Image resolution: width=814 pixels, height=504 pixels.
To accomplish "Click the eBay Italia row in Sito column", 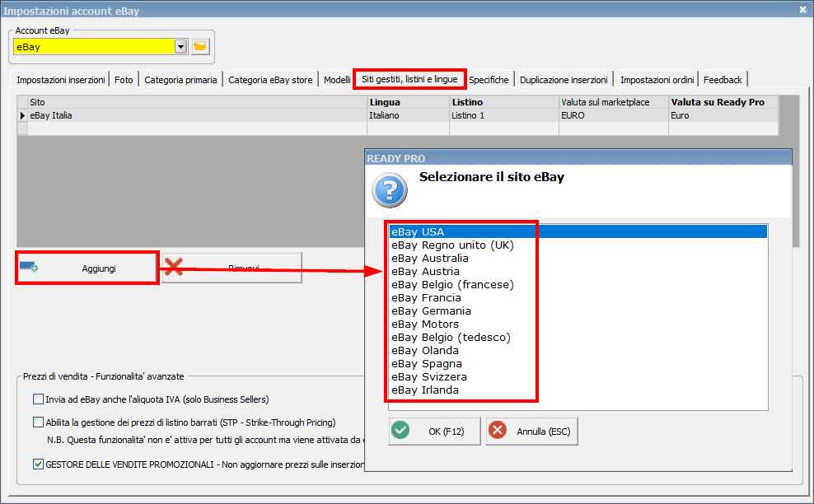I will 197,115.
